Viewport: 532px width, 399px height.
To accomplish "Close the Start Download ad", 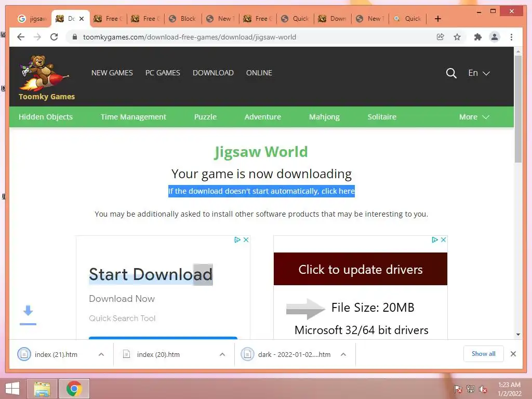I will point(246,240).
